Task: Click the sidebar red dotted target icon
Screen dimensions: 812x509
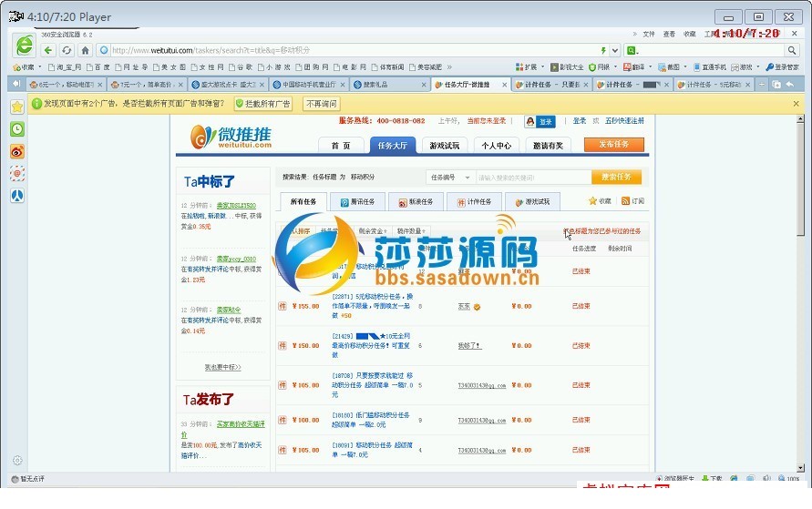Action: 17,173
